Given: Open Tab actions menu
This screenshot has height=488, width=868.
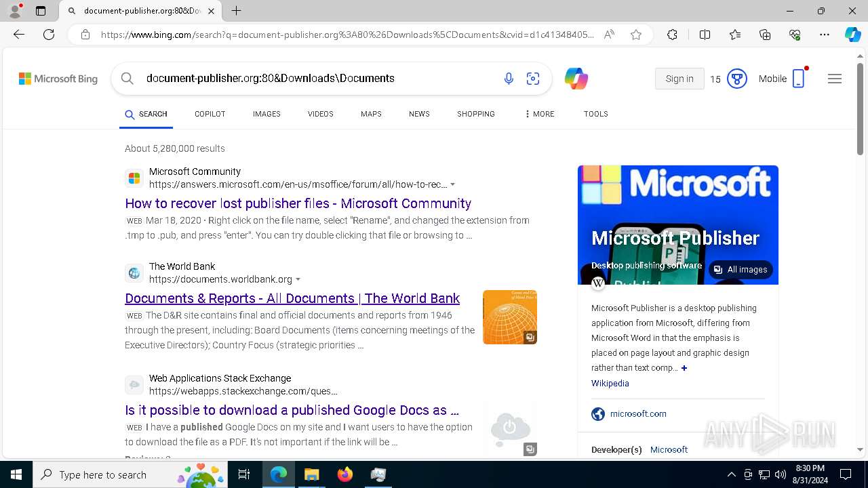Looking at the screenshot, I should [41, 11].
